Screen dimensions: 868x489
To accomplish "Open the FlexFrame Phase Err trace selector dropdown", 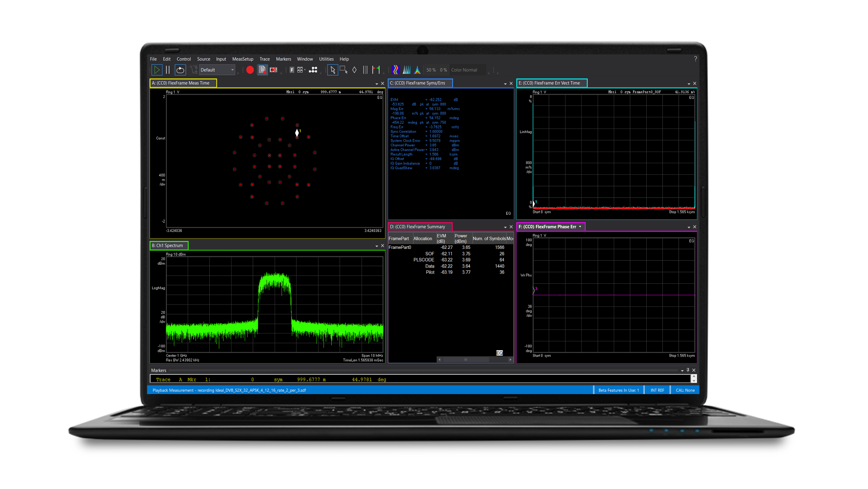I will pyautogui.click(x=580, y=227).
